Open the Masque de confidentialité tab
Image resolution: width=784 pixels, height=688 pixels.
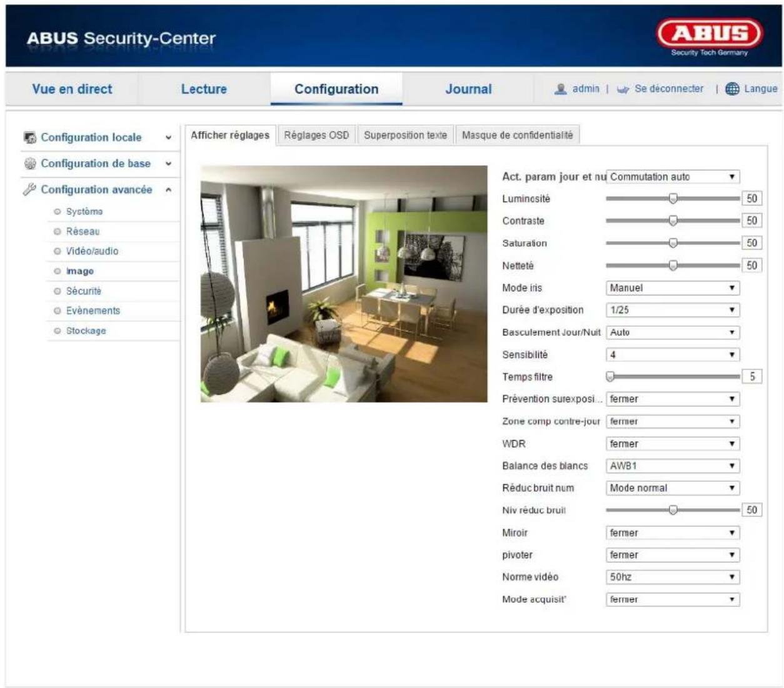[518, 135]
